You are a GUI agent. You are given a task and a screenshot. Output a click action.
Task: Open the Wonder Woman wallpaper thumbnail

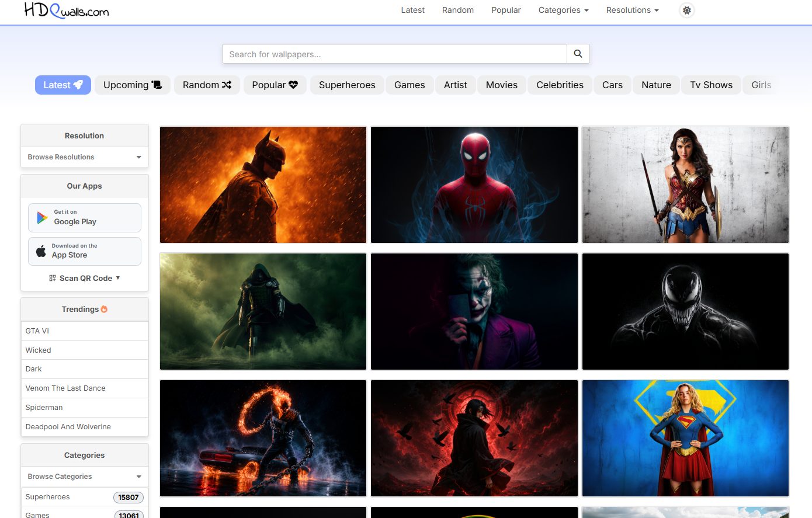pyautogui.click(x=686, y=185)
